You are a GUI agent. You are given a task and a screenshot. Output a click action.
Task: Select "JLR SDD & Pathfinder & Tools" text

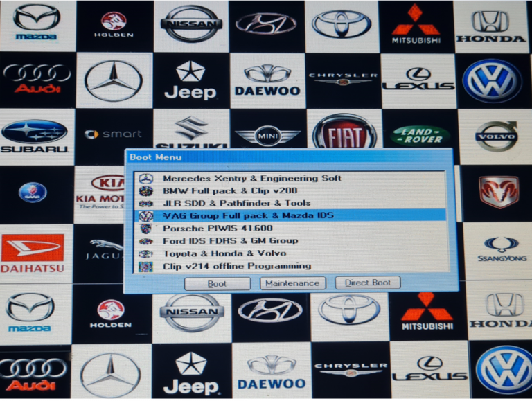point(237,203)
